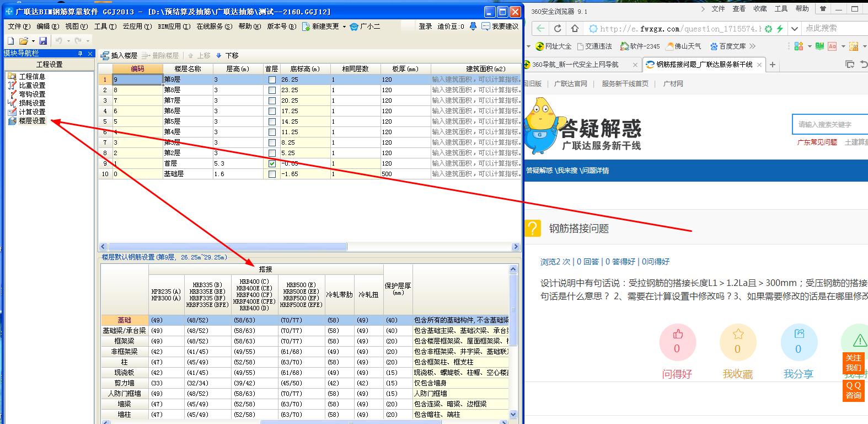Toggle 首层 checkbox for 第8层

coord(272,90)
